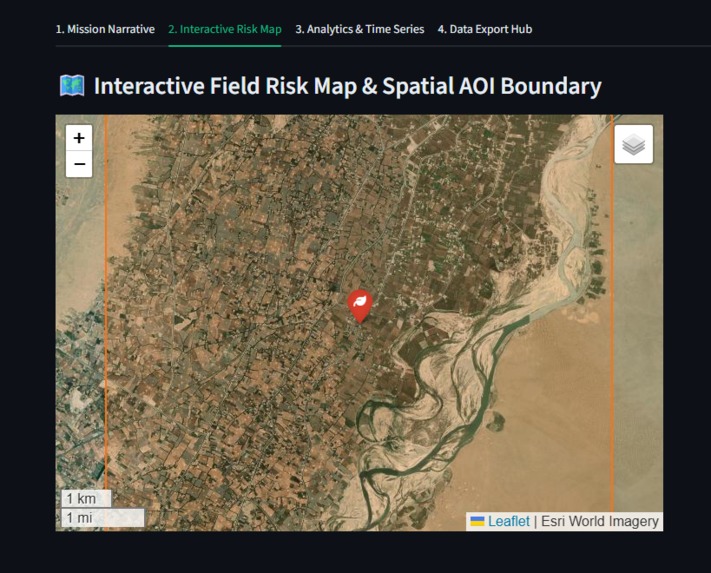
Task: Click the Interactive Field Risk Map heading
Action: pyautogui.click(x=347, y=86)
